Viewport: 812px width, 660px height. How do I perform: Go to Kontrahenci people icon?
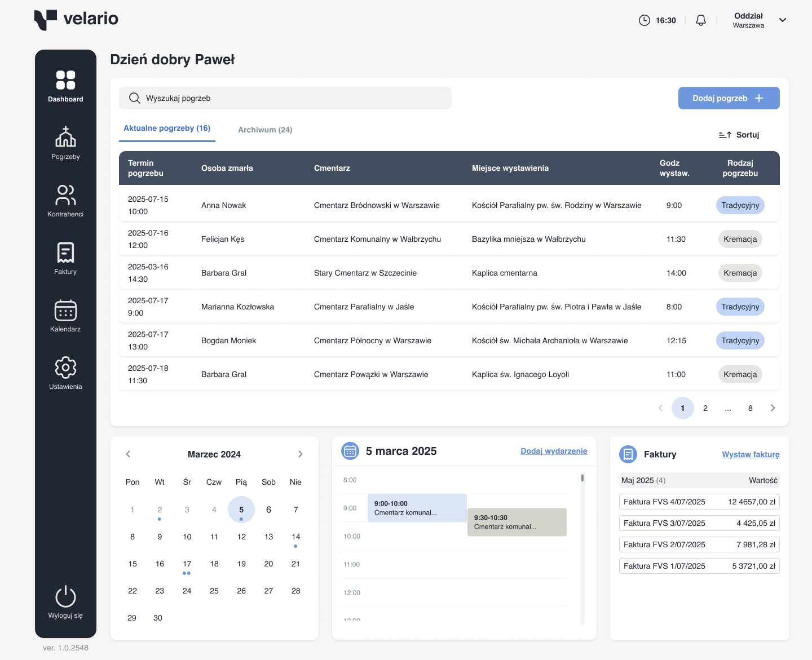[x=65, y=195]
